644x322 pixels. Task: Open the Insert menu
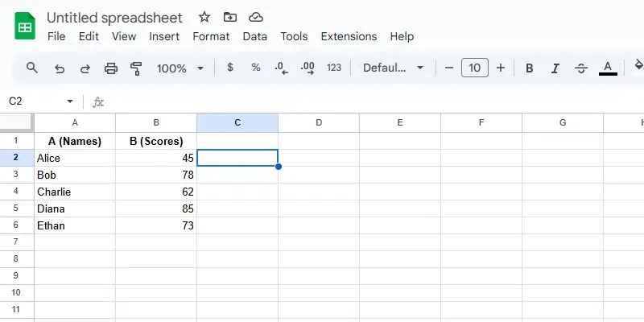(164, 36)
